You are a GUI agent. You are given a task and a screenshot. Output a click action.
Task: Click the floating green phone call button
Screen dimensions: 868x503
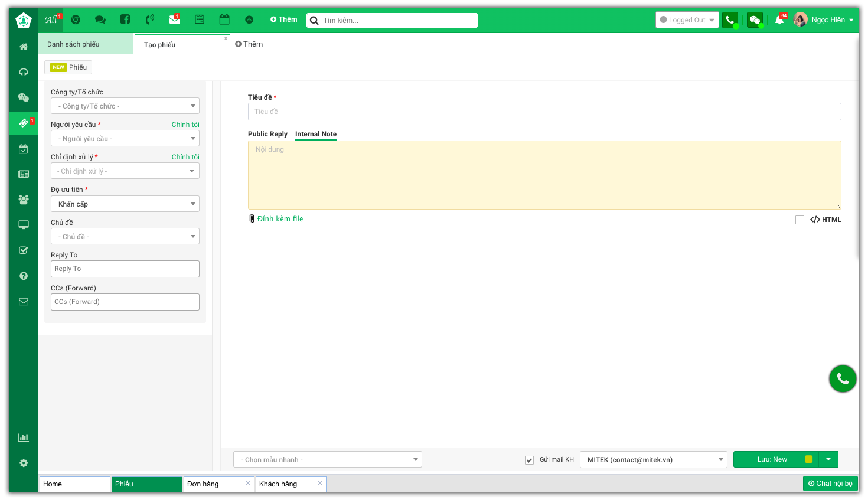843,379
